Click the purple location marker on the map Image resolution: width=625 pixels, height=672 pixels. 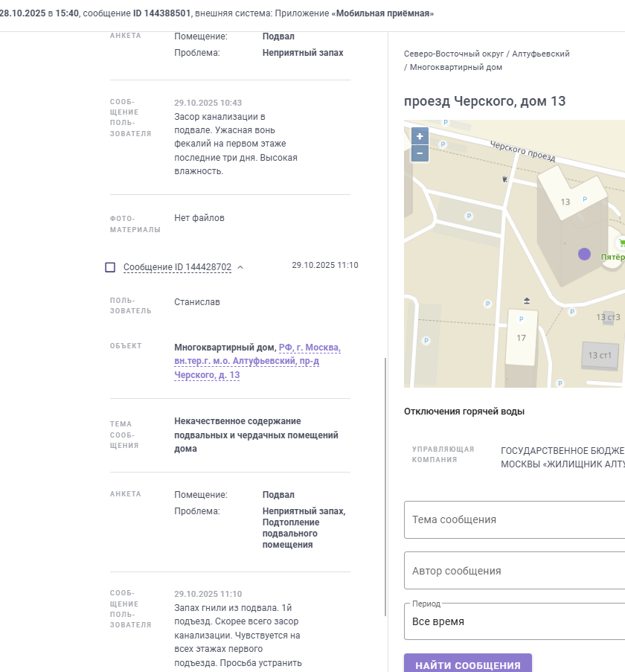[x=584, y=254]
